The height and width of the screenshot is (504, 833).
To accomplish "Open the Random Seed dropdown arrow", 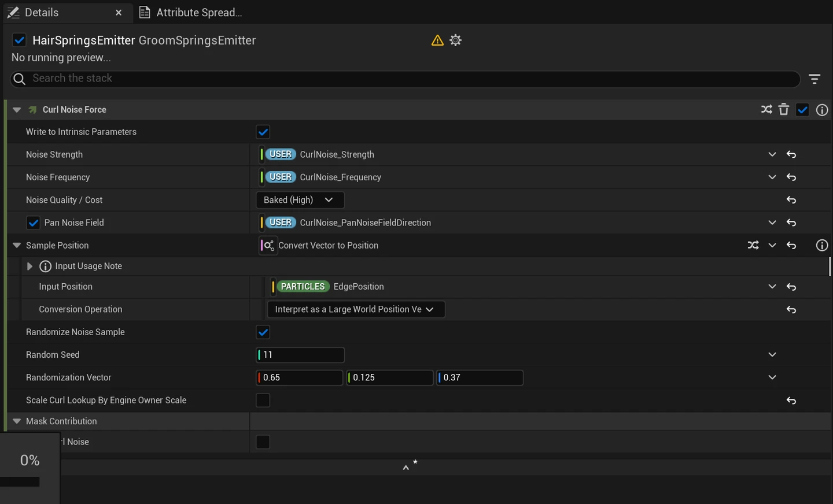I will click(772, 354).
